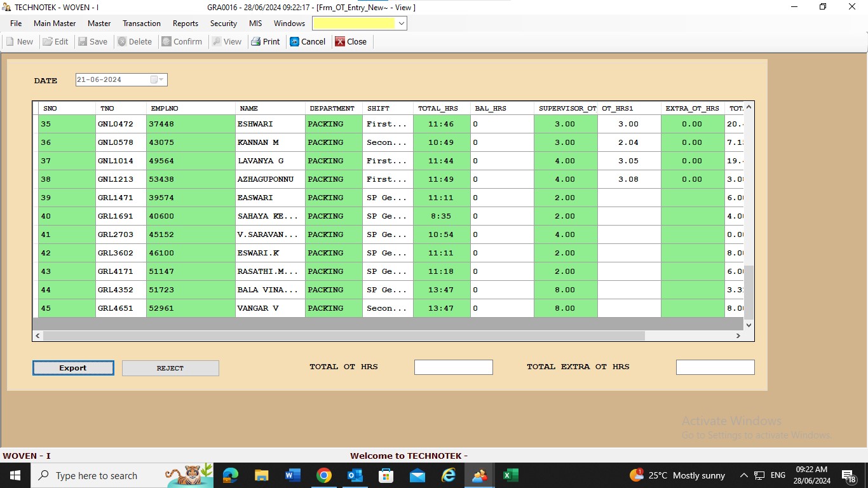The width and height of the screenshot is (868, 488).
Task: Click the REJECT button
Action: point(170,368)
